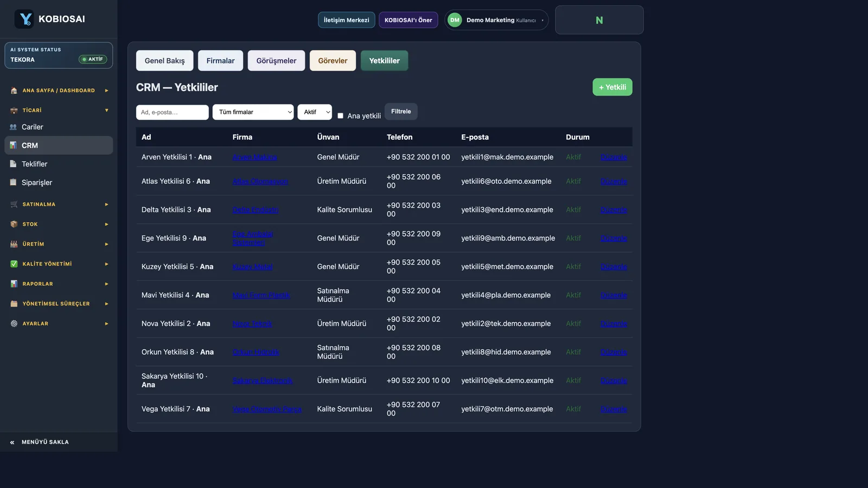Click the +90 532 200 10 00 phone cell
Screen dimensions: 868x488
(418, 381)
